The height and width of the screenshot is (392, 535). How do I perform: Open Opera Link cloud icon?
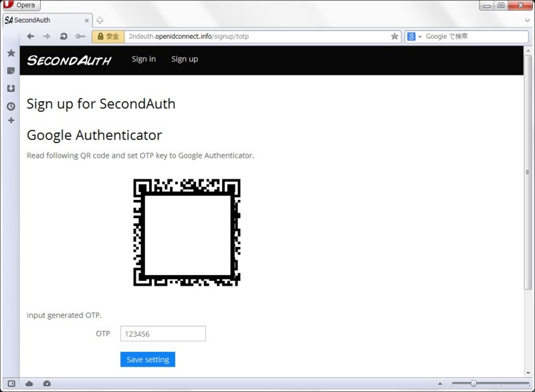click(x=29, y=384)
